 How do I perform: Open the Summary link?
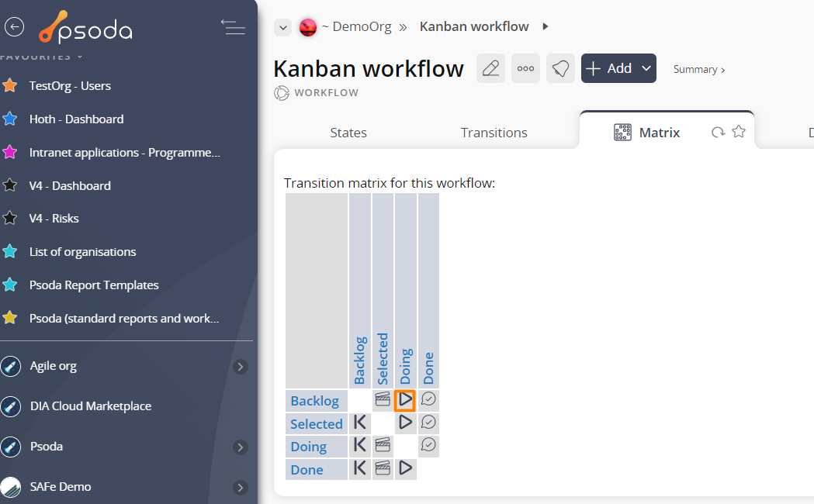tap(698, 70)
